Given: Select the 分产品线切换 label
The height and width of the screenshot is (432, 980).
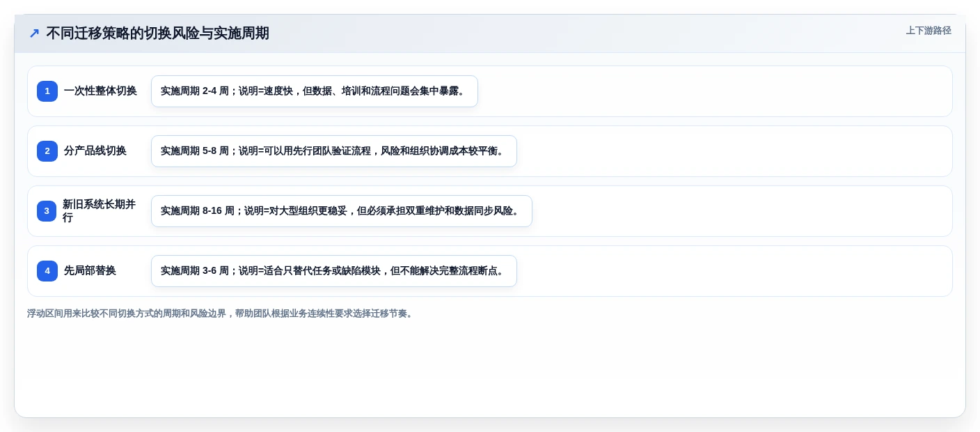Looking at the screenshot, I should pos(95,151).
